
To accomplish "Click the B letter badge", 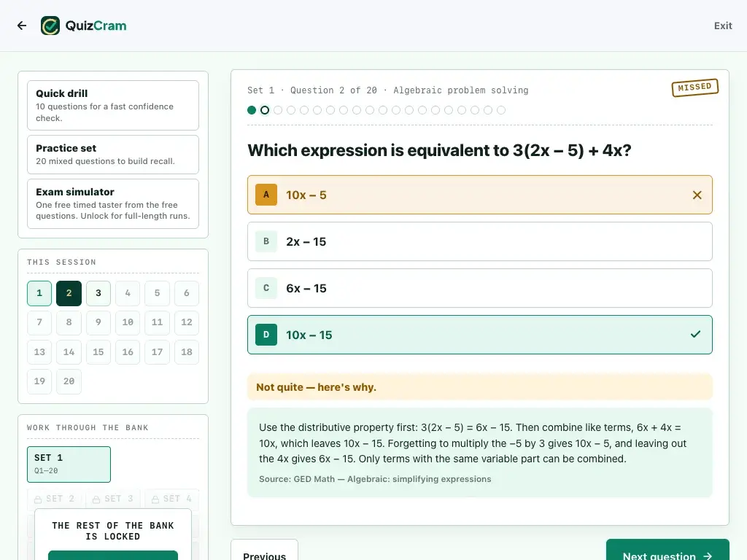I will point(266,241).
